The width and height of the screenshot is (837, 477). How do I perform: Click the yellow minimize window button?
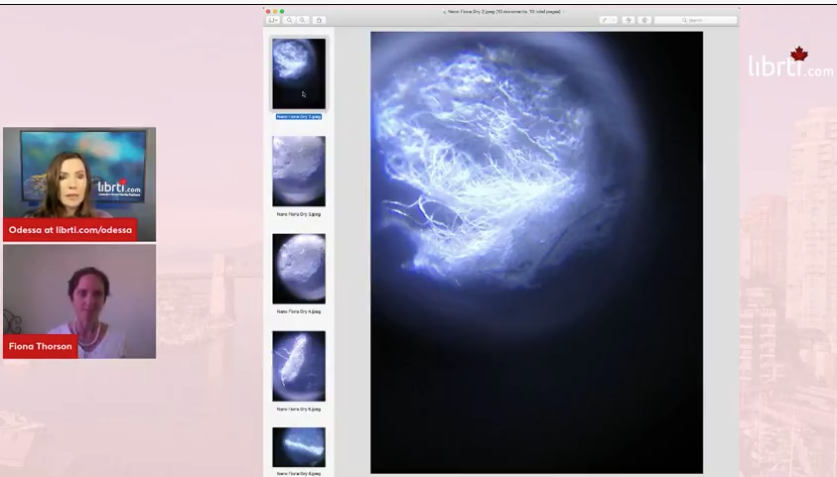[x=275, y=11]
